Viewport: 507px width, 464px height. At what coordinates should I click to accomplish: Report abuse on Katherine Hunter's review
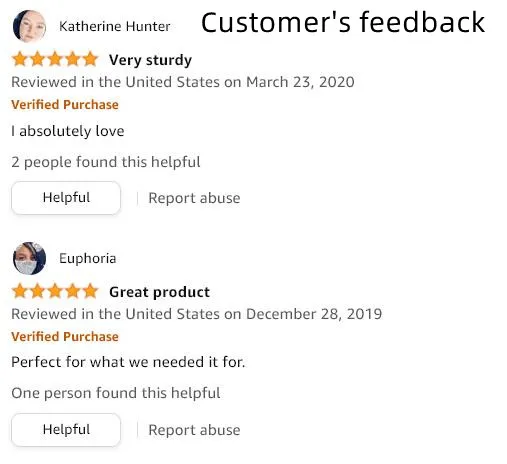[194, 198]
